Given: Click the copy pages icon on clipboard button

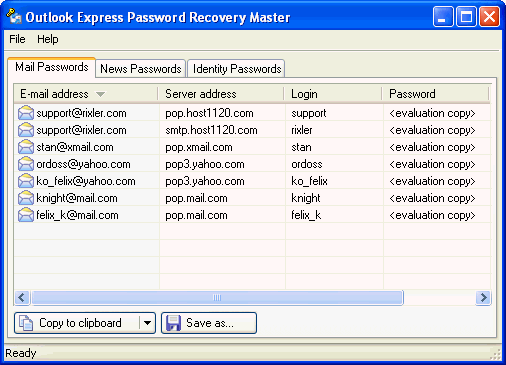Looking at the screenshot, I should click(26, 323).
